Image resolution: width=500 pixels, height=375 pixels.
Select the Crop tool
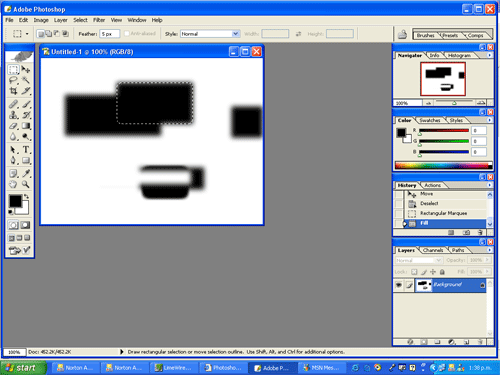(13, 91)
